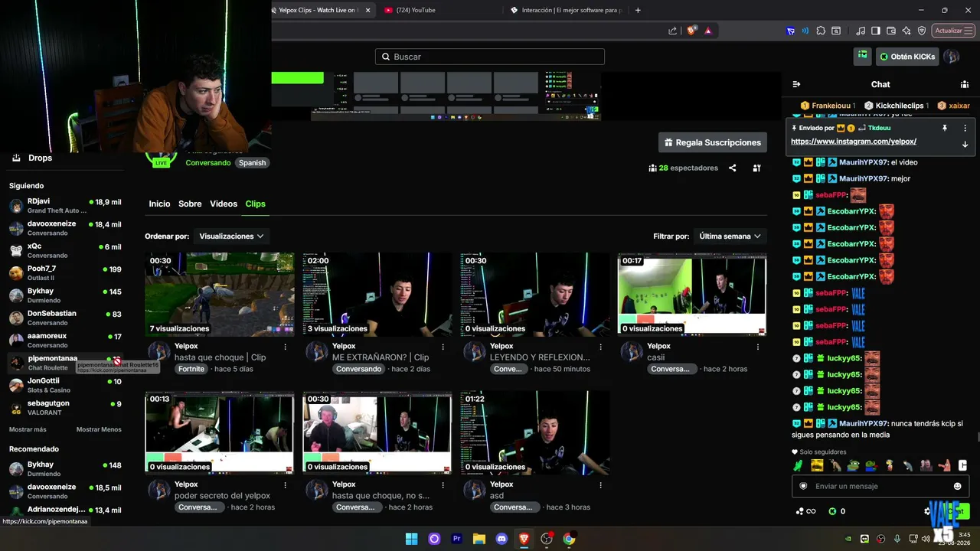Screen dimensions: 980x551
Task: Collapse the chat panel with arrow icon
Action: coord(796,84)
